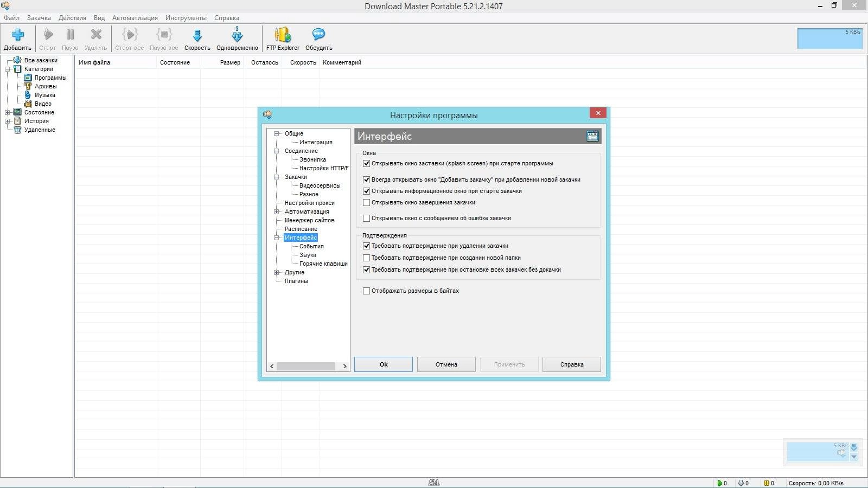Click settings tree scrollbar right arrow
The width and height of the screenshot is (868, 488).
tap(344, 366)
